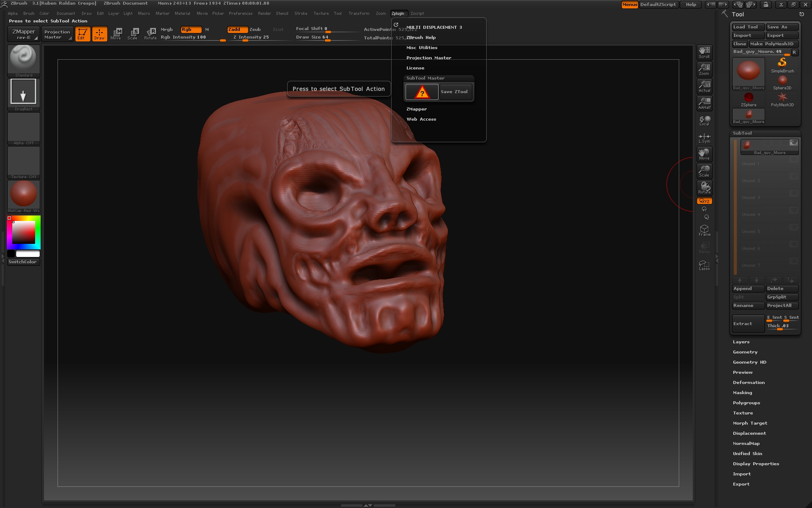
Task: Expand the Layers subpalette
Action: 741,342
